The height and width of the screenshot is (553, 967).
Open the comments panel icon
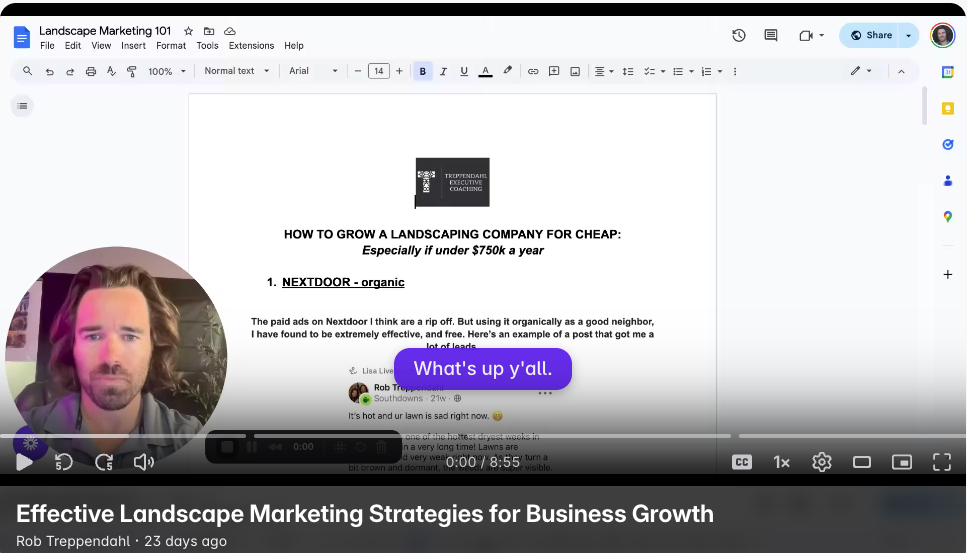pyautogui.click(x=771, y=35)
